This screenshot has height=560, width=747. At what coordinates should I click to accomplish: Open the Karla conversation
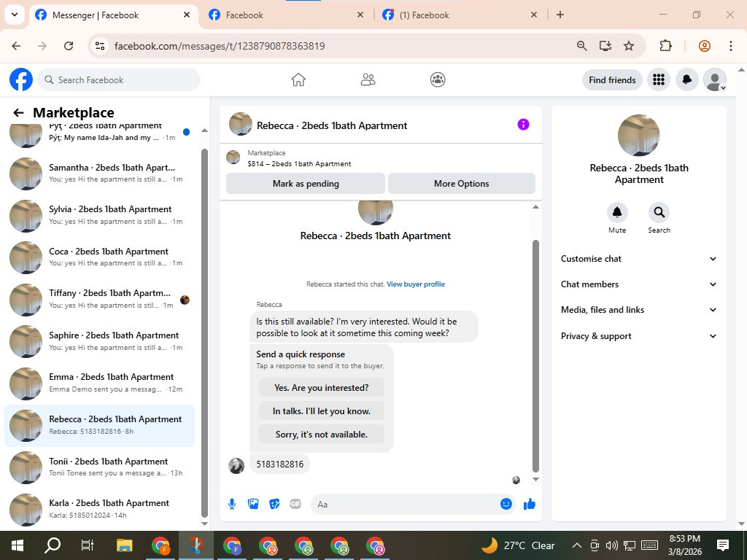99,509
